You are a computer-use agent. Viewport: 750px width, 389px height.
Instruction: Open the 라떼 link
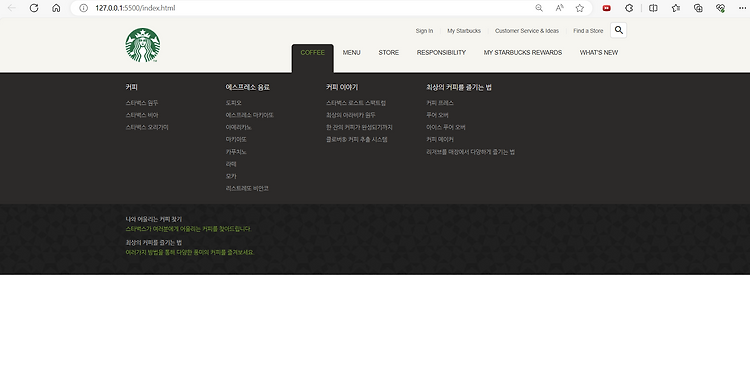coord(231,164)
